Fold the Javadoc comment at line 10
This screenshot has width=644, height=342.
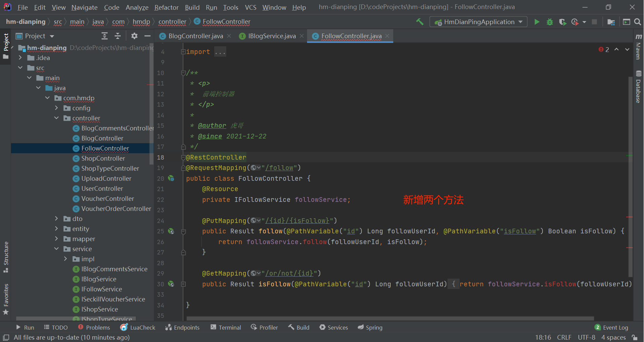183,73
